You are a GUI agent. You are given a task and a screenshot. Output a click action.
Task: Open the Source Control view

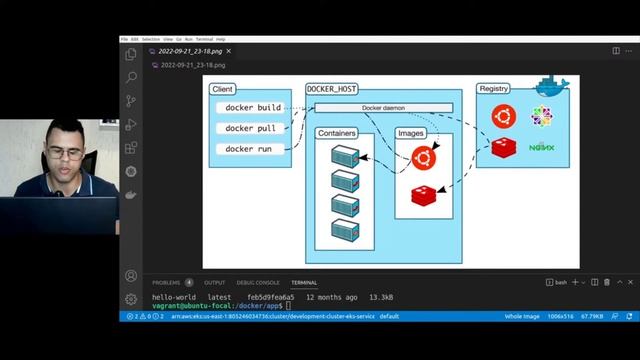131,101
